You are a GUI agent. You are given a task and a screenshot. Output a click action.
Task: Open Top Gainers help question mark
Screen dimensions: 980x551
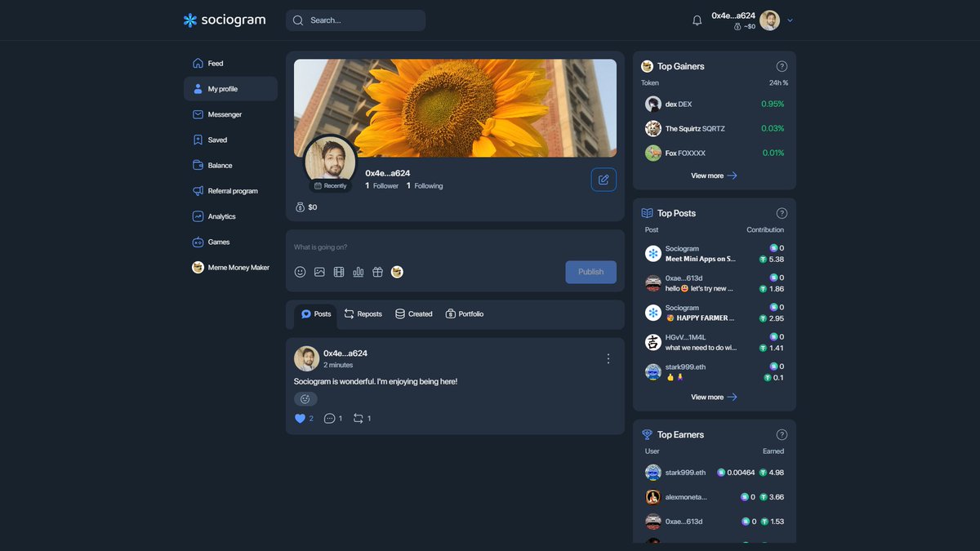click(x=782, y=66)
